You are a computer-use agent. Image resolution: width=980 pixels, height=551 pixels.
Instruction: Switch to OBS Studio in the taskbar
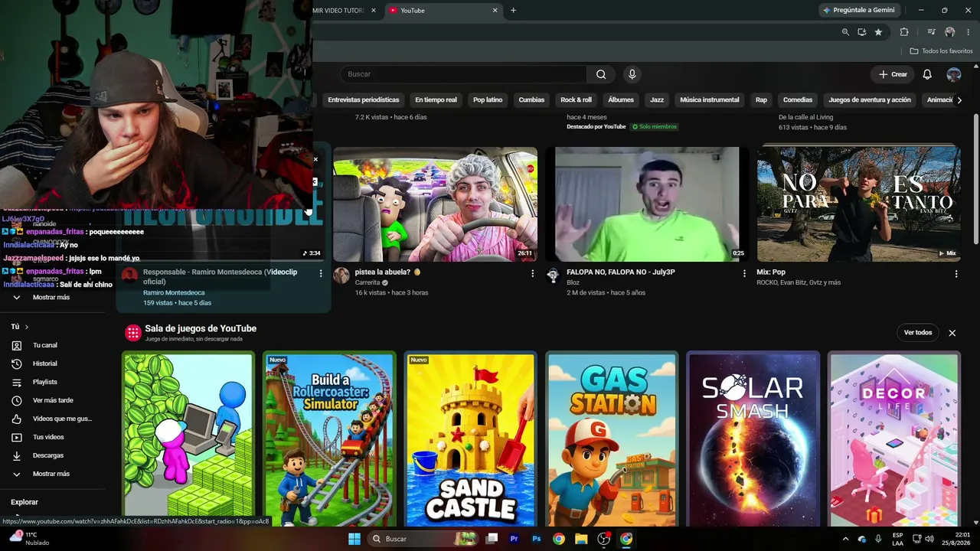(603, 539)
